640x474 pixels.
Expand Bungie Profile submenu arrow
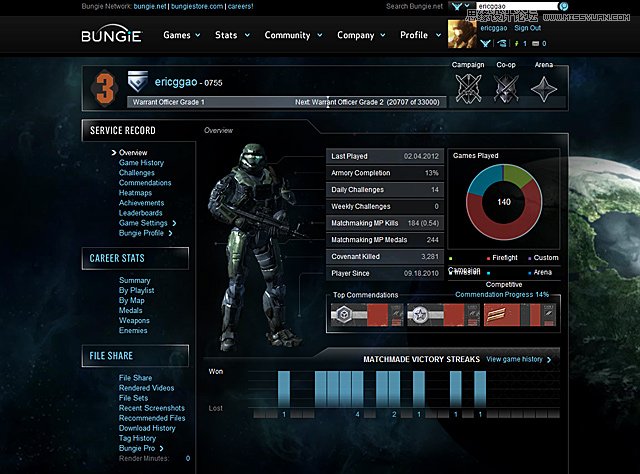(x=170, y=234)
